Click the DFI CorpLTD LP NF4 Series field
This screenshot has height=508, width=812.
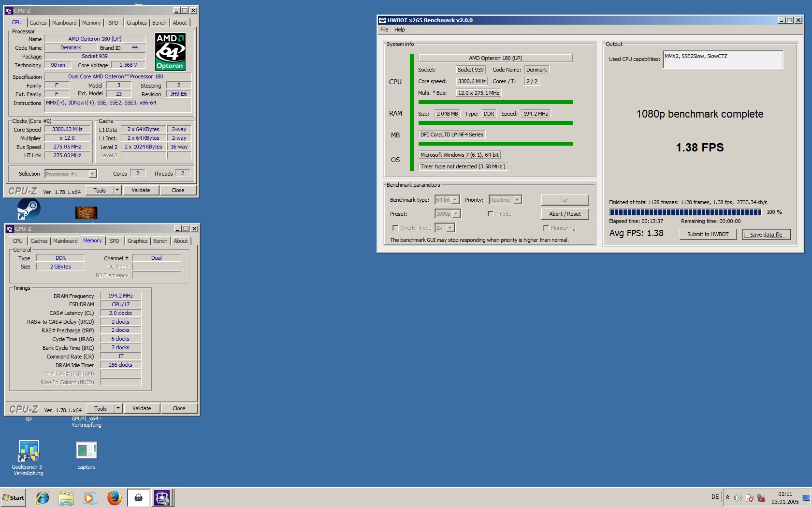452,134
